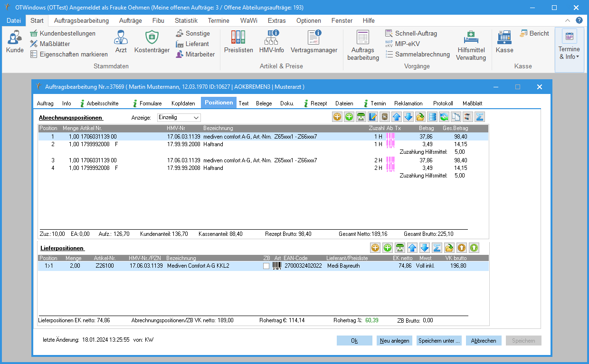
Task: Click the sum sigma icon in Lieferpositionen toolbar
Action: (x=437, y=248)
